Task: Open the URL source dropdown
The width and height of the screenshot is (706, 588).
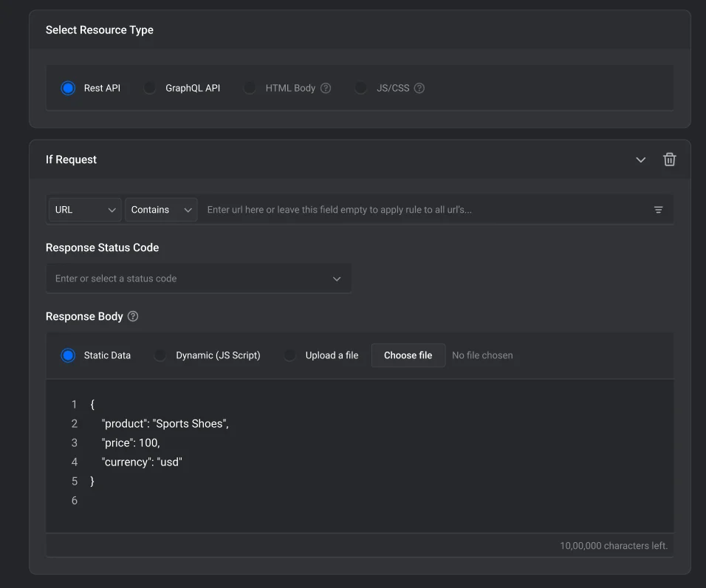Action: pyautogui.click(x=85, y=210)
